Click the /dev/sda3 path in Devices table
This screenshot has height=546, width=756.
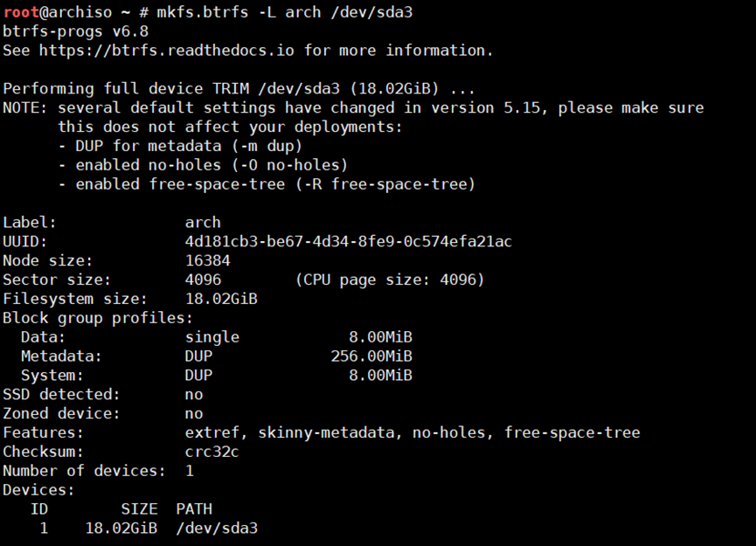tap(217, 529)
